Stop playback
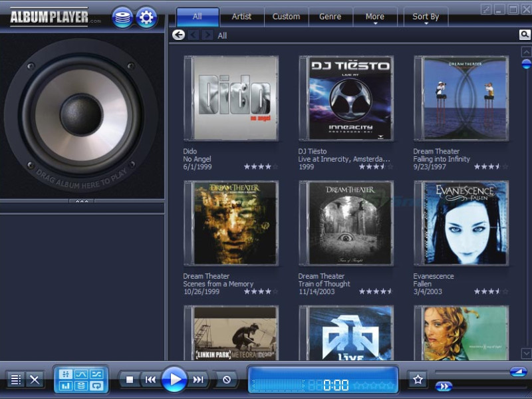Image resolution: width=532 pixels, height=399 pixels. tap(129, 379)
